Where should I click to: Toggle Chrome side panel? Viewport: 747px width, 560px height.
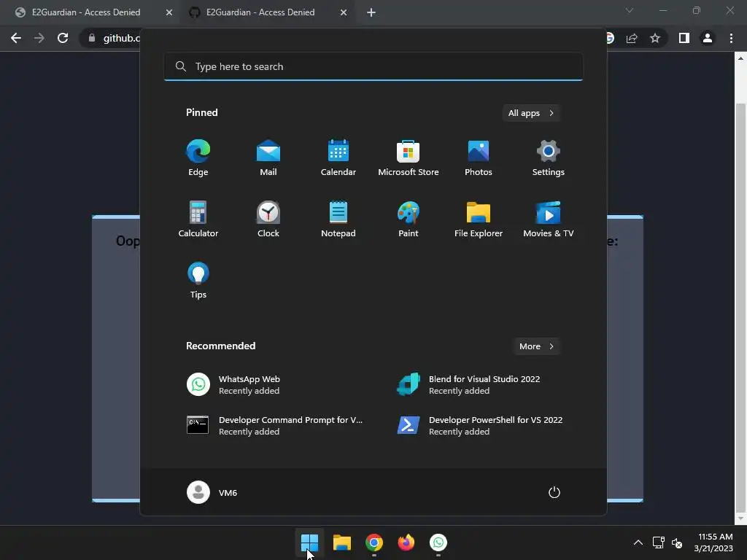pos(684,38)
